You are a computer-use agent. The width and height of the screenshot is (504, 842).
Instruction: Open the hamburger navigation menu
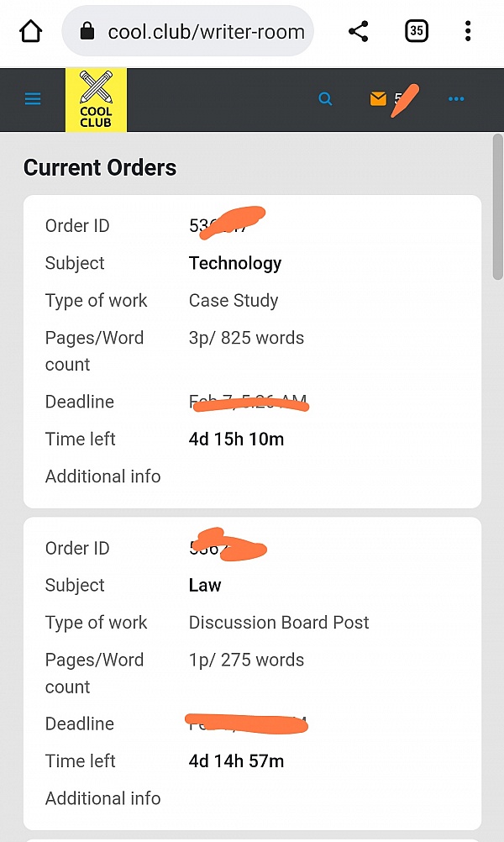(x=33, y=99)
